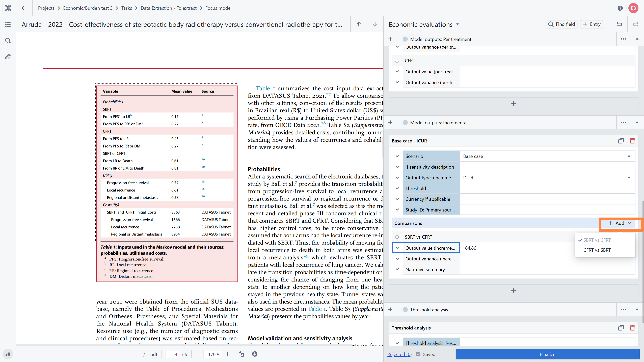The width and height of the screenshot is (644, 362).
Task: Delete the Threshold analysis entry
Action: [x=632, y=328]
